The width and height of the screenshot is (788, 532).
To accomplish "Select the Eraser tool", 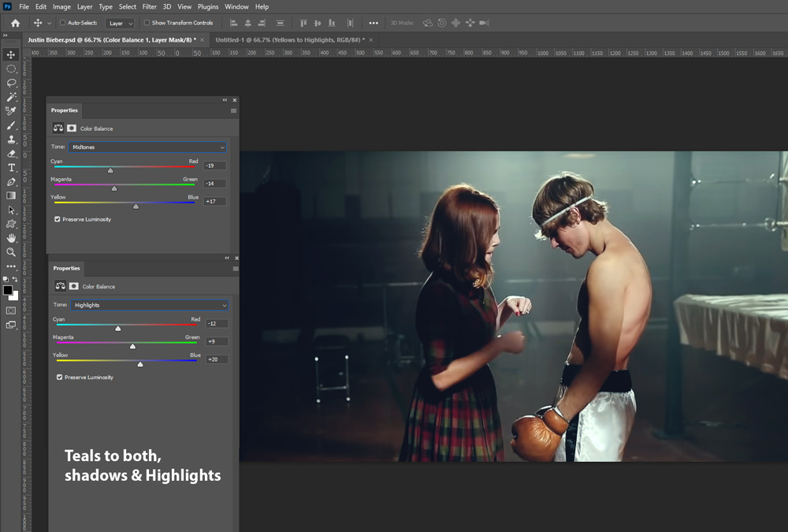I will 11,154.
